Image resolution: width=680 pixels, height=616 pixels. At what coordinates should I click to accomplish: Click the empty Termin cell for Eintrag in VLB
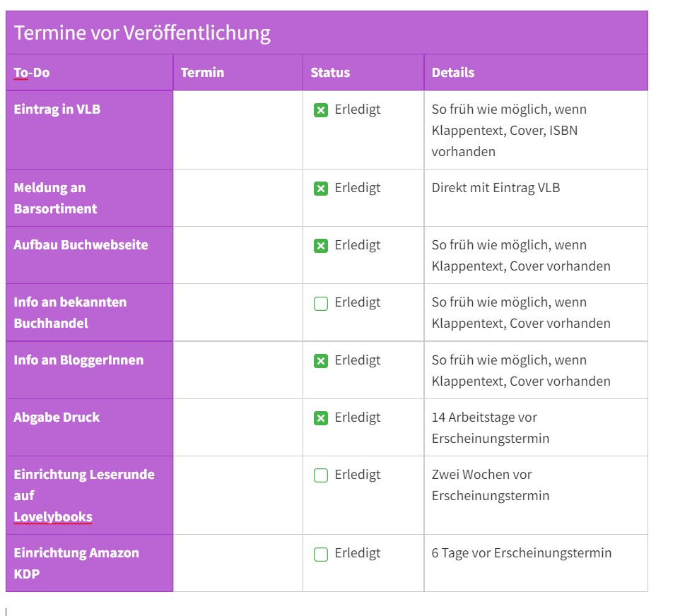click(238, 130)
